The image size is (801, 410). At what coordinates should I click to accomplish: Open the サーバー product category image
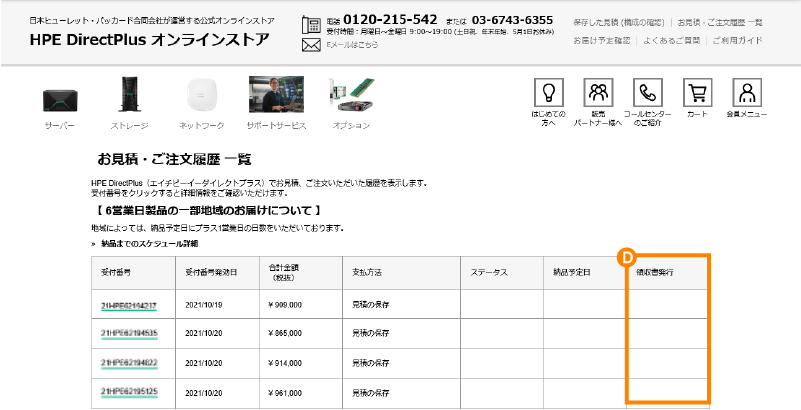[60, 100]
